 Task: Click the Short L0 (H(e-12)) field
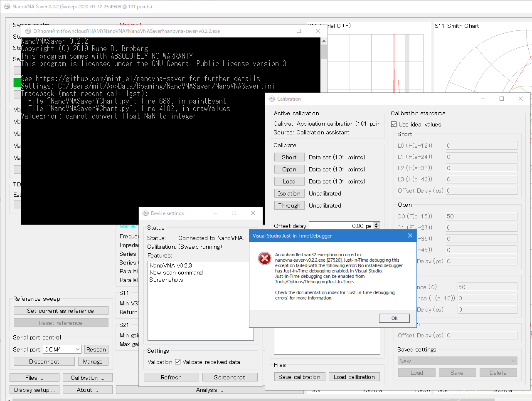tap(482, 146)
